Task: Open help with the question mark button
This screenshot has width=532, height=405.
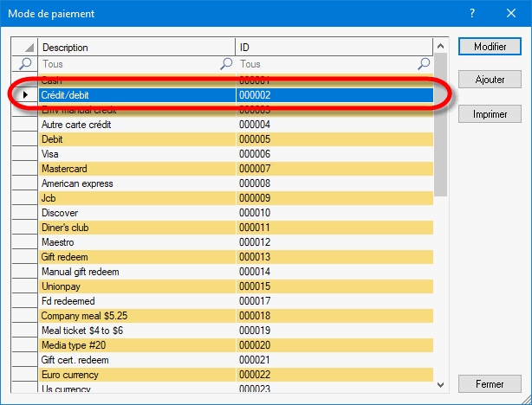Action: (x=472, y=14)
